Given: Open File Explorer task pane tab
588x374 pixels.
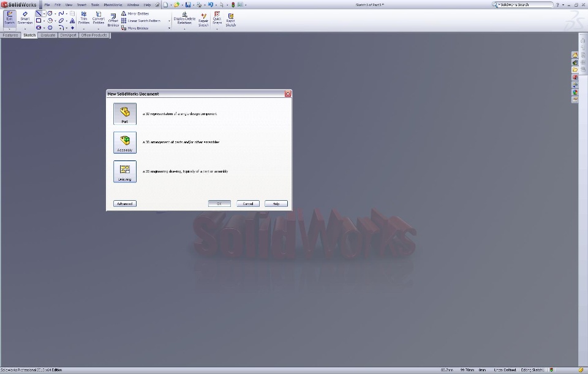Looking at the screenshot, I should pos(575,70).
